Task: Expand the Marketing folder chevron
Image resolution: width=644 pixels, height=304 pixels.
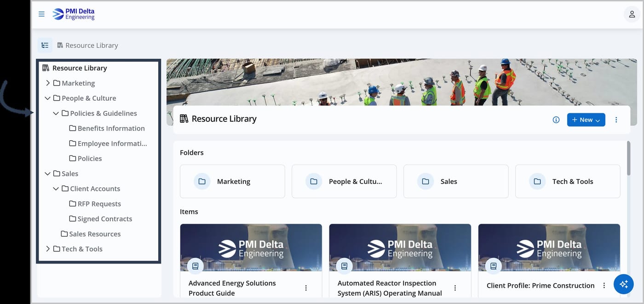Action: 48,83
